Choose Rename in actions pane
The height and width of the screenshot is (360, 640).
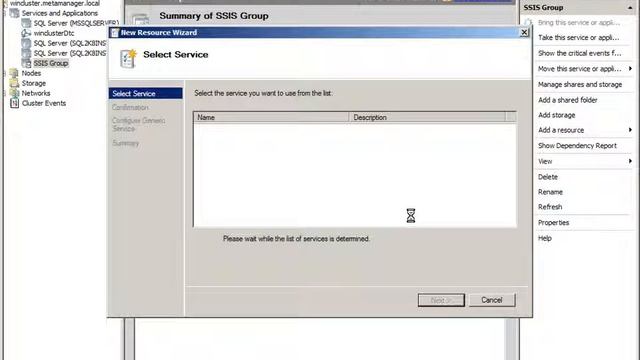[550, 192]
